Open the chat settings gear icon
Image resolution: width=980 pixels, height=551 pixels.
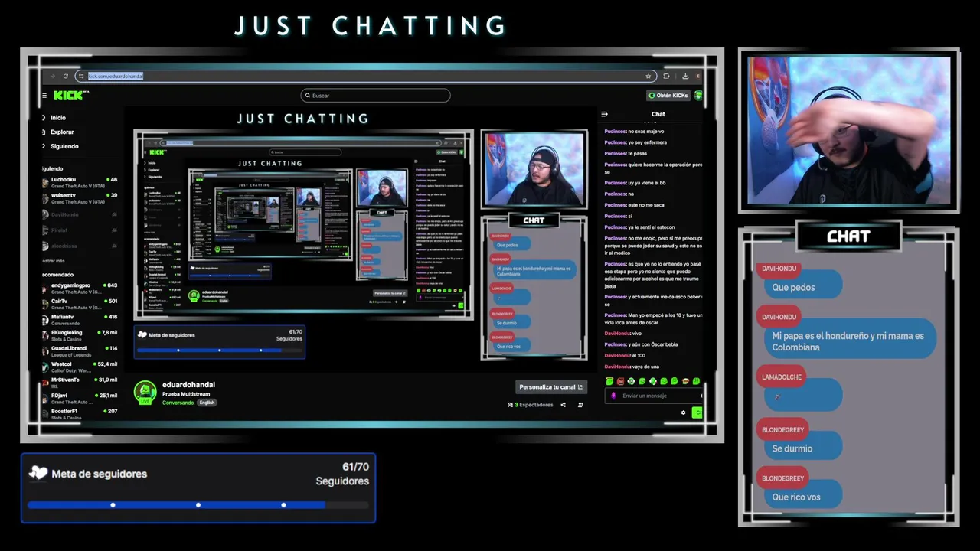(x=683, y=412)
